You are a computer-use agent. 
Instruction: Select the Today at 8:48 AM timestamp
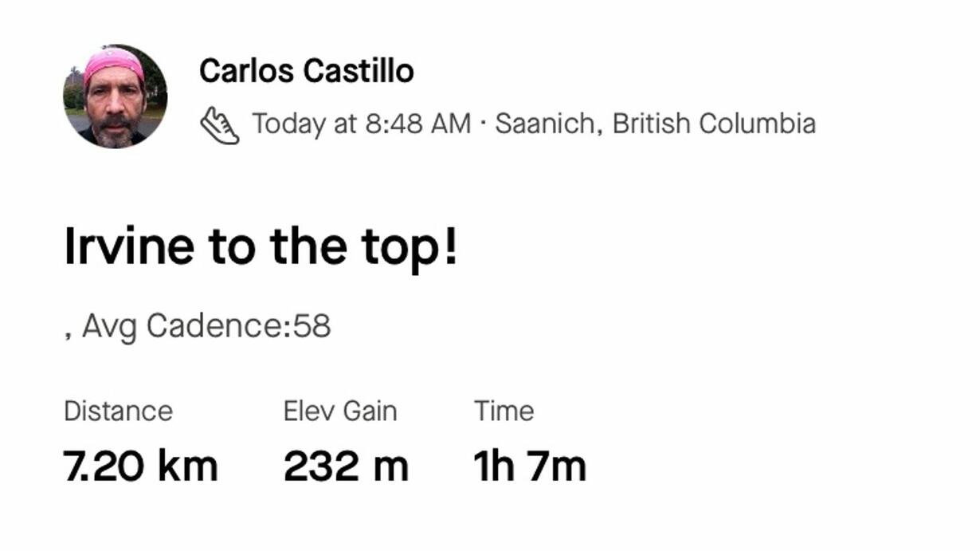coord(362,124)
